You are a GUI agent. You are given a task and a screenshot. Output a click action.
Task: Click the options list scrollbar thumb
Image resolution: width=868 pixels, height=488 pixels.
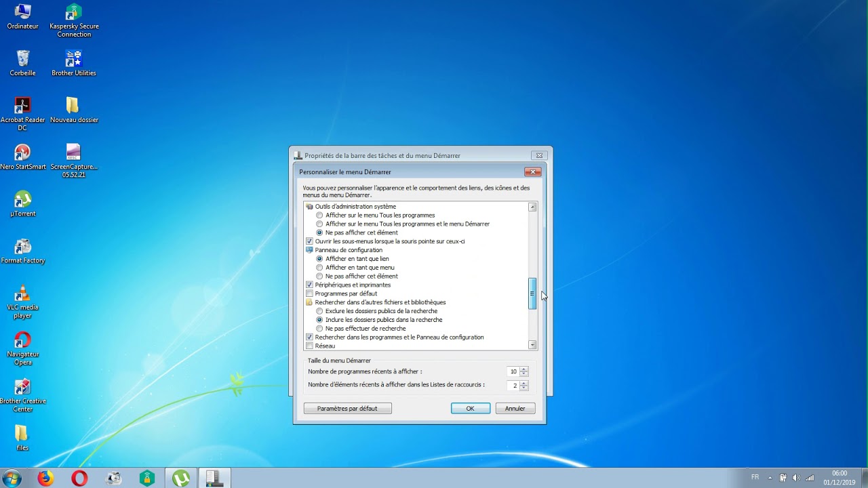coord(532,293)
